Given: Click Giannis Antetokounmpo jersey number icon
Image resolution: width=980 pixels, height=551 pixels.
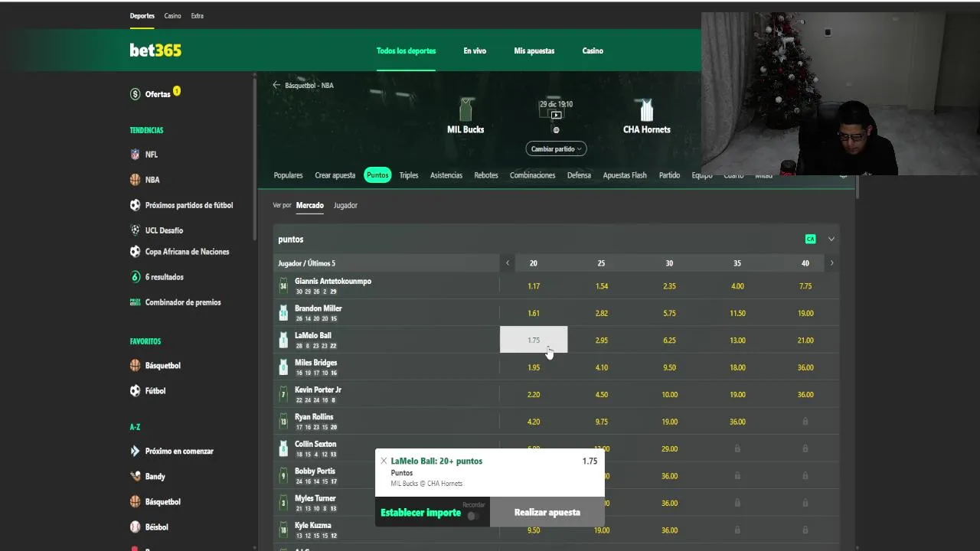Looking at the screenshot, I should [x=283, y=286].
